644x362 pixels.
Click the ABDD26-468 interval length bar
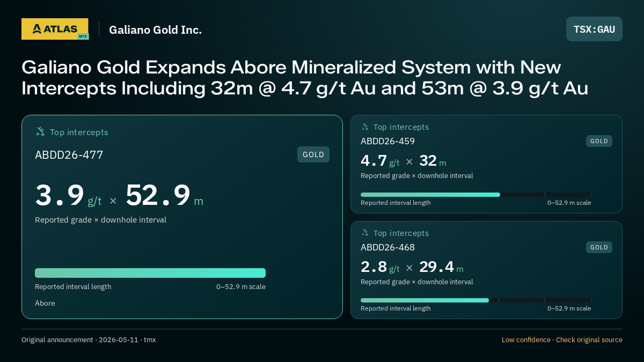(x=476, y=300)
